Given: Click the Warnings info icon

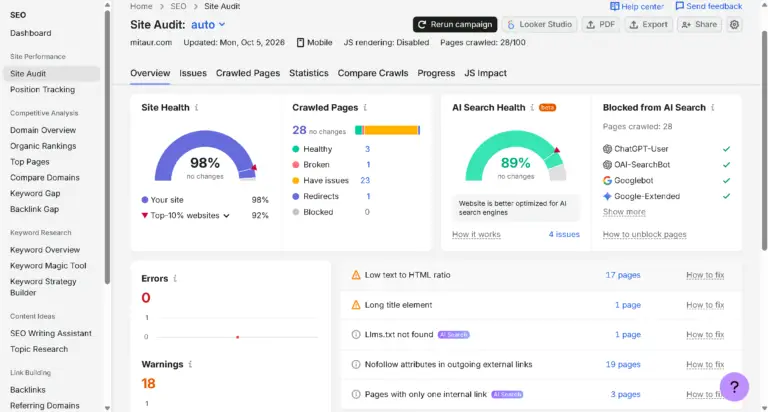Looking at the screenshot, I should coord(190,364).
